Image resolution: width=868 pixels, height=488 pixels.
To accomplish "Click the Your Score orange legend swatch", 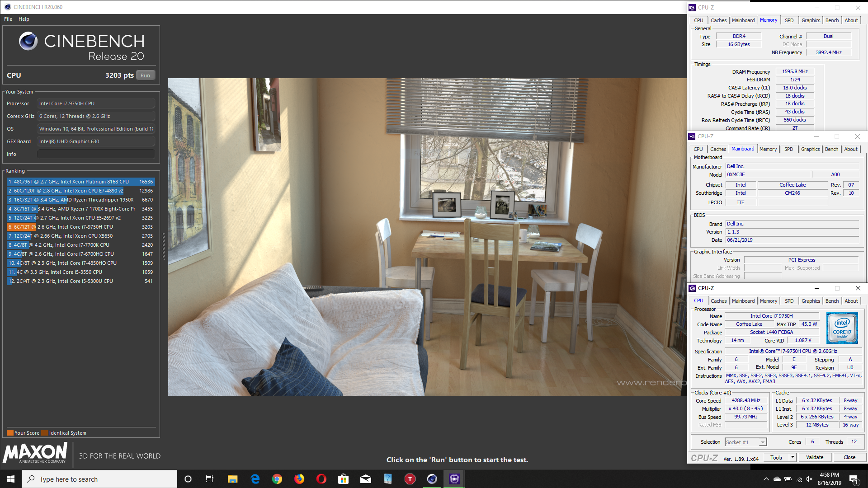I will (x=10, y=433).
